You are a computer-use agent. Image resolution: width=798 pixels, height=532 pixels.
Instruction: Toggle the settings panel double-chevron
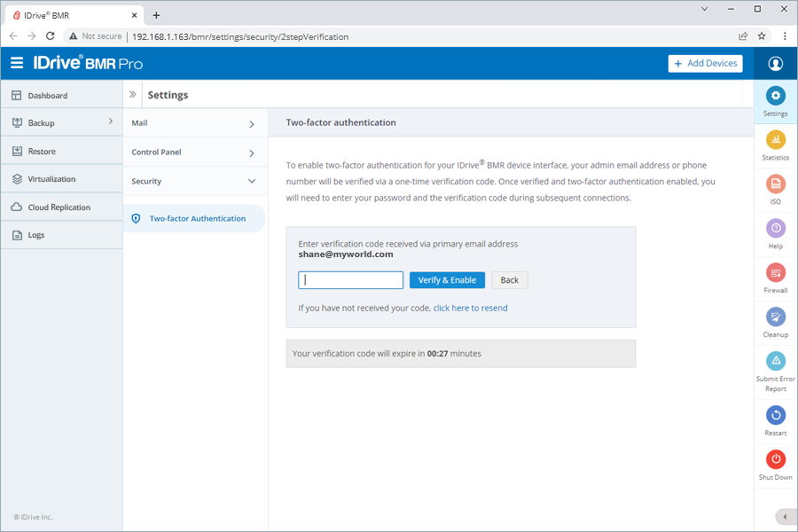[133, 94]
